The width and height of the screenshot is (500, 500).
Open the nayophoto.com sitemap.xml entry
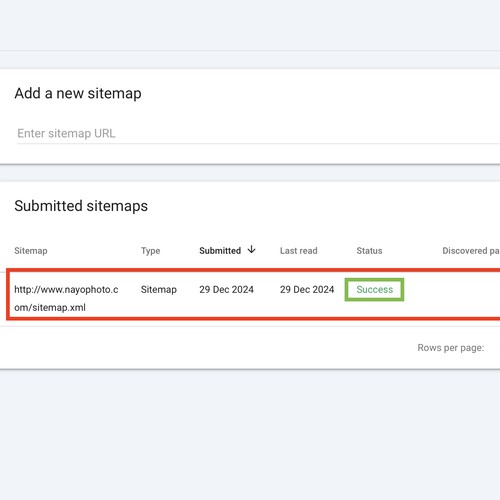(66, 298)
